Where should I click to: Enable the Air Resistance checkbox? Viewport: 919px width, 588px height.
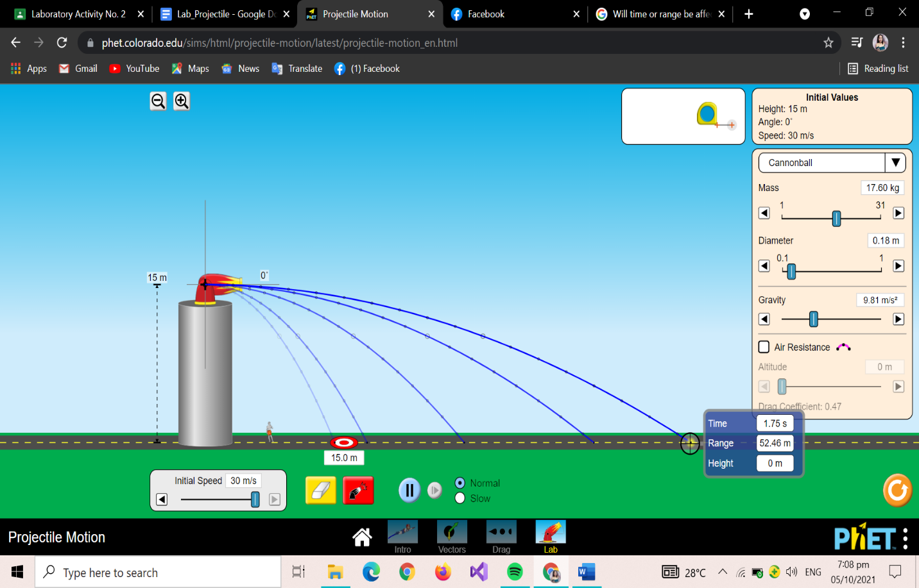tap(764, 347)
